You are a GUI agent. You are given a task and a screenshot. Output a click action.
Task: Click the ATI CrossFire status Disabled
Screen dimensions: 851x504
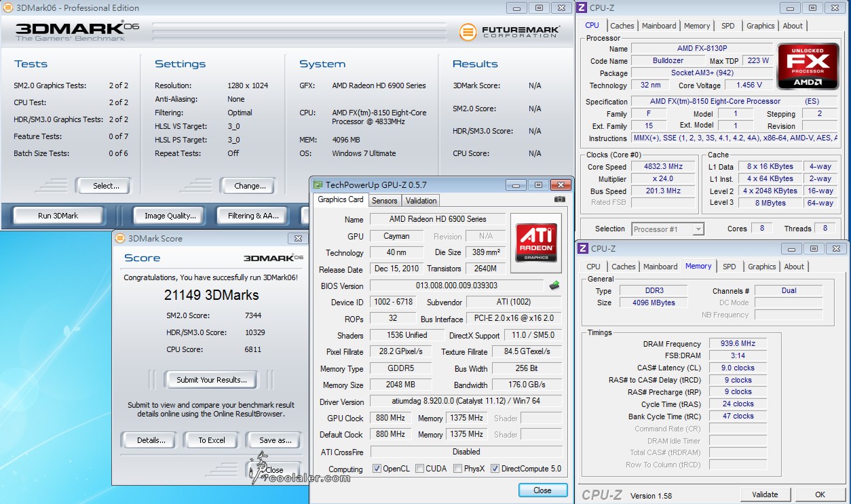coord(466,452)
